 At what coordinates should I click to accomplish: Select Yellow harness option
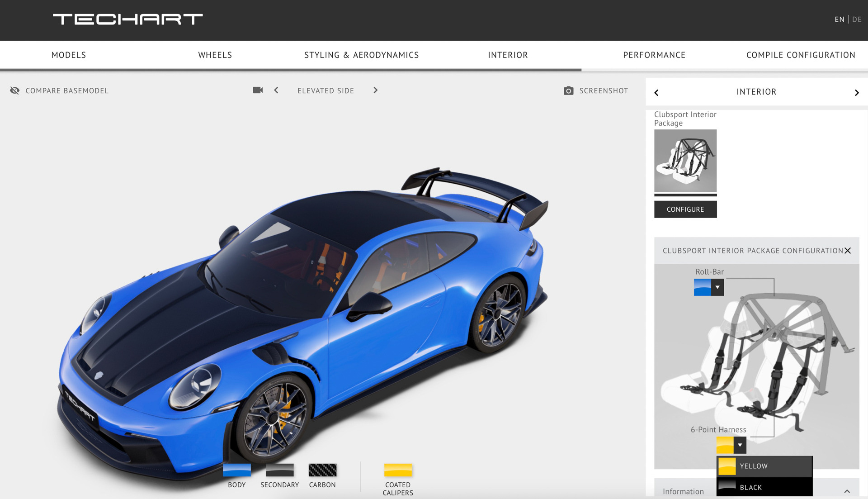[x=764, y=466]
